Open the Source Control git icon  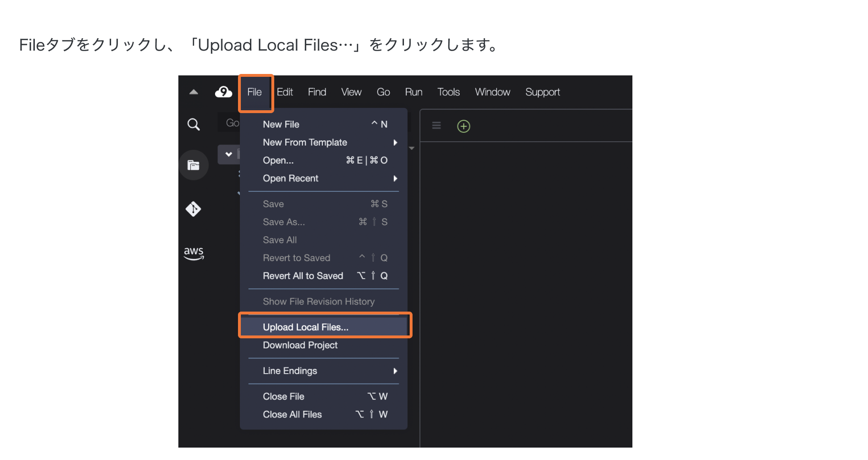click(194, 209)
